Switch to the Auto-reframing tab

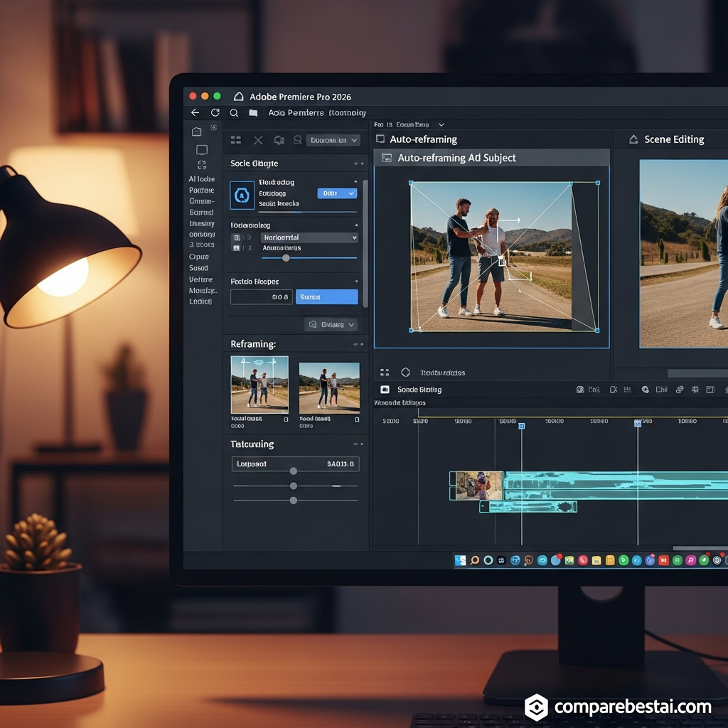coord(424,139)
